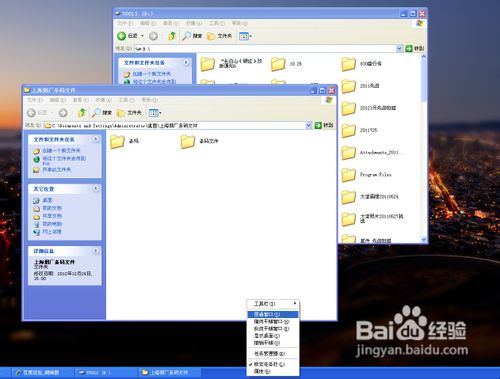
Task: Select the 10.28 folder in TOOLS window
Action: click(278, 64)
